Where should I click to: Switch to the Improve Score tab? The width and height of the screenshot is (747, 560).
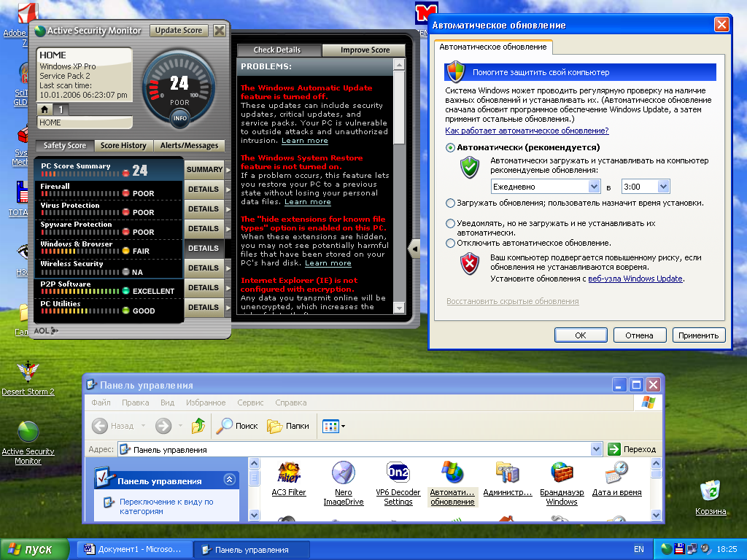coord(365,50)
